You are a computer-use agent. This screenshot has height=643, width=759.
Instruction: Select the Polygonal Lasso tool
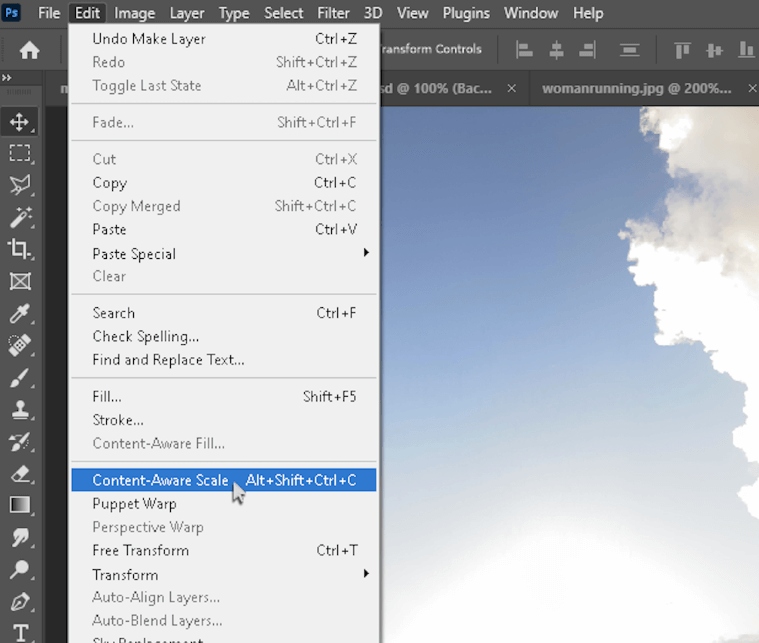pyautogui.click(x=19, y=185)
